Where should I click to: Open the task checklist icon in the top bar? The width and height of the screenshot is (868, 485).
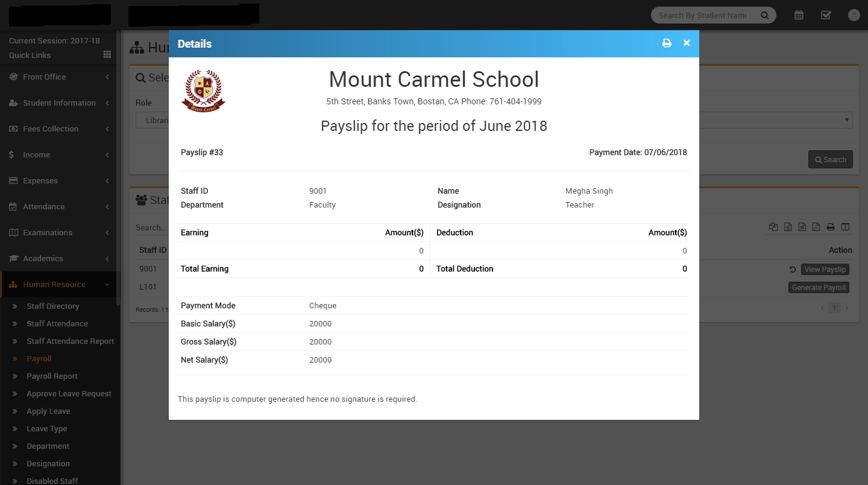pyautogui.click(x=826, y=15)
